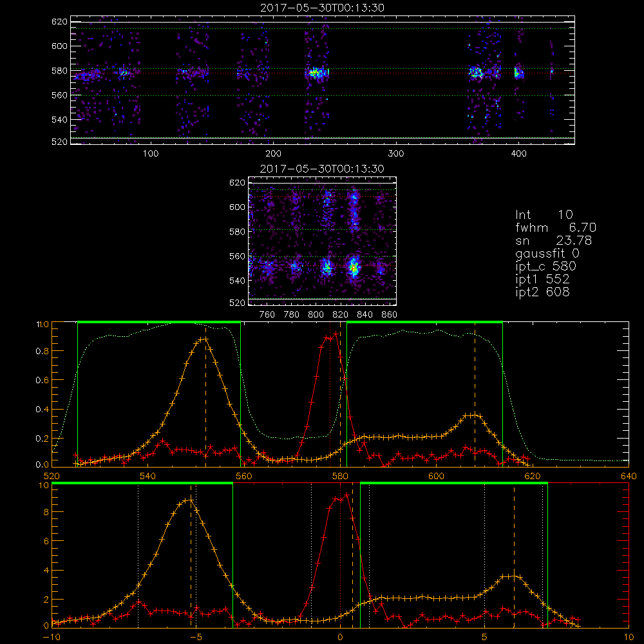644x644 pixels.
Task: Click tick label 820 on middle image axis
Action: 341,315
